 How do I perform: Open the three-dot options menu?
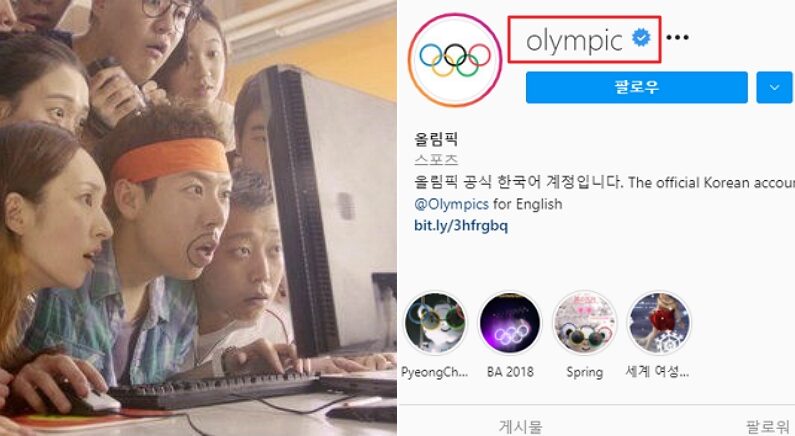coord(677,37)
